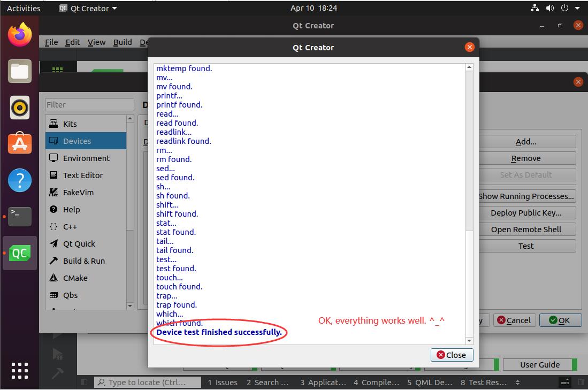The height and width of the screenshot is (390, 588).
Task: Click the Remove device button
Action: coord(527,158)
